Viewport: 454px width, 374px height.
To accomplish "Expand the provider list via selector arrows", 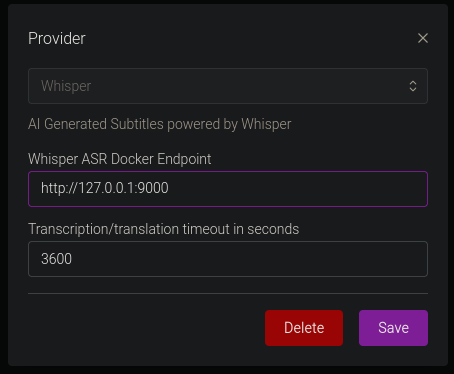I will [x=413, y=86].
